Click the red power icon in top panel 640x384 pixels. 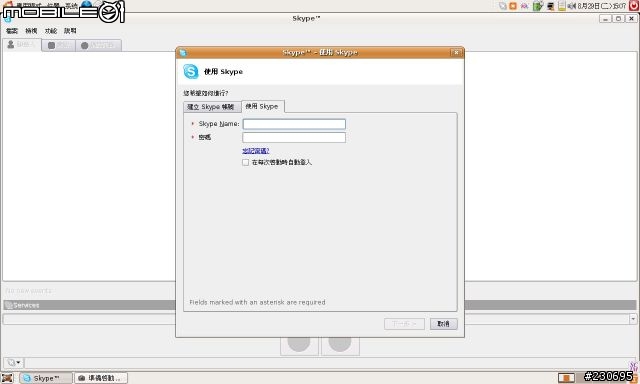coord(633,5)
